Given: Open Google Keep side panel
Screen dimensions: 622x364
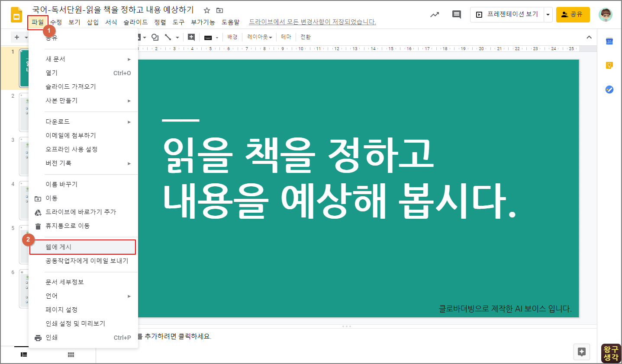Looking at the screenshot, I should click(x=609, y=65).
